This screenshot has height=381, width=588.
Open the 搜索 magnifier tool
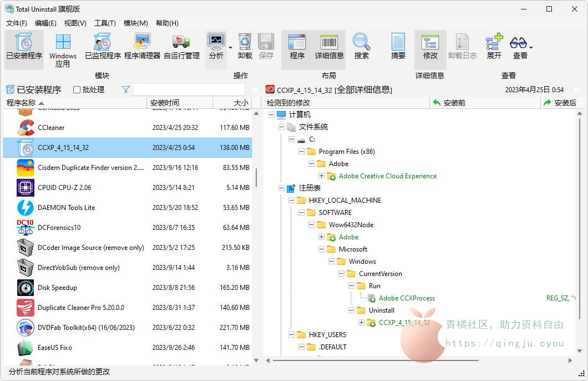(362, 47)
